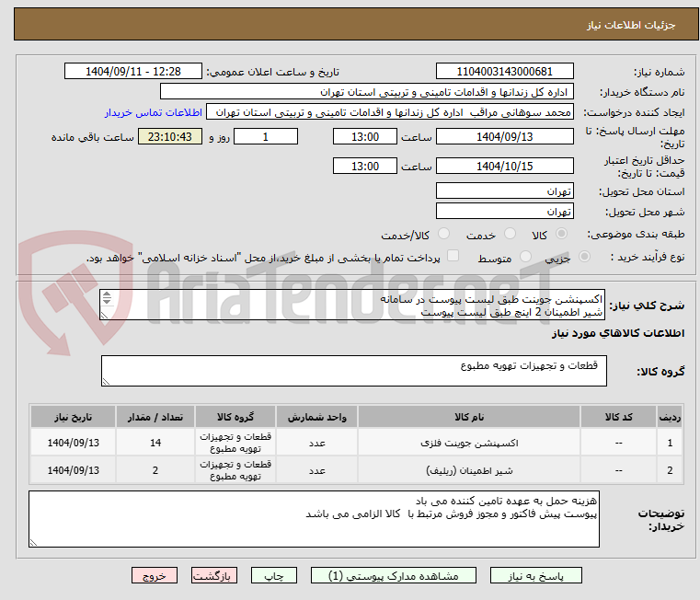The image size is (700, 600).
Task: Click date 1404/09/13 in اکسپنشن جوینت row
Action: point(74,443)
